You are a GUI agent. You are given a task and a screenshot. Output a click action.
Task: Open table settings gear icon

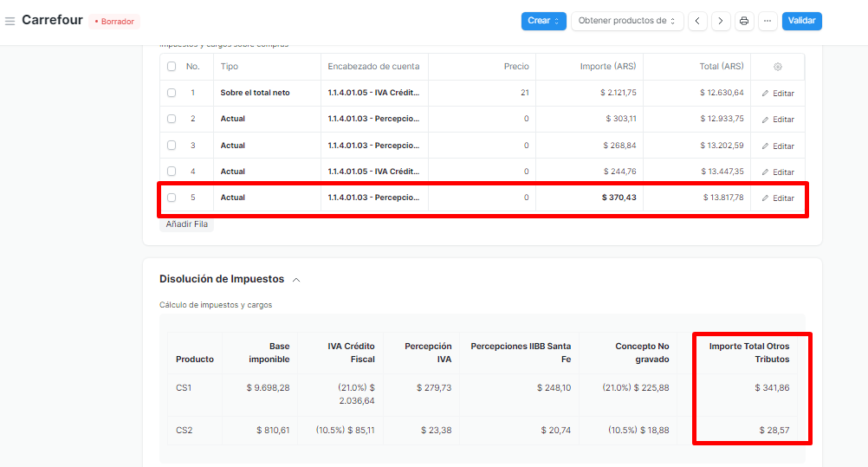(778, 67)
